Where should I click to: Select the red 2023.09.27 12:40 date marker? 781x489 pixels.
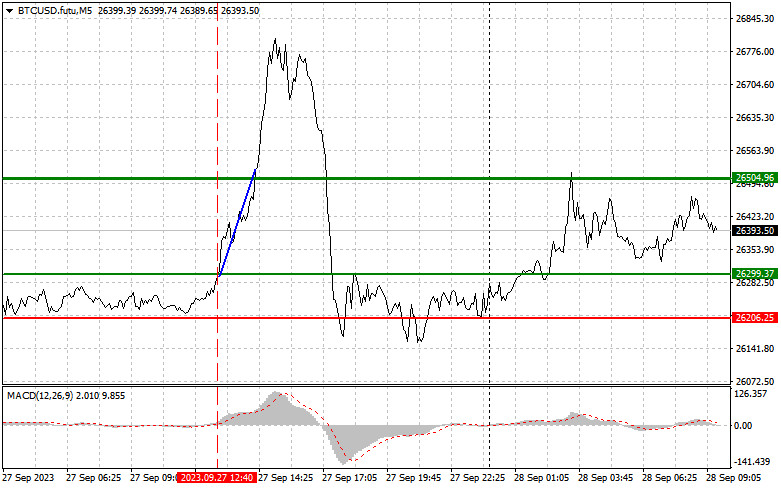[217, 478]
